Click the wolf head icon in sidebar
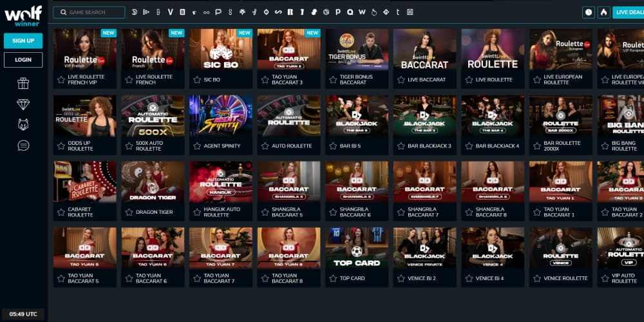This screenshot has width=644, height=322. tap(23, 125)
